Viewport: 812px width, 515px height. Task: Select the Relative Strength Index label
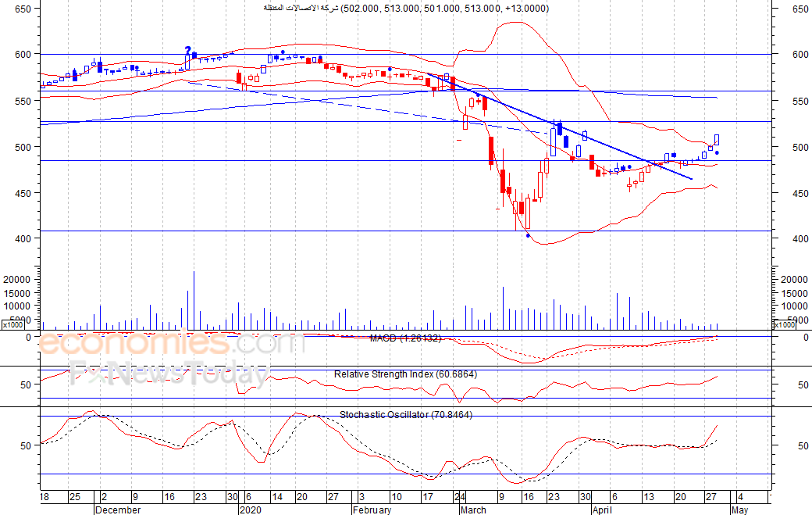pyautogui.click(x=405, y=374)
